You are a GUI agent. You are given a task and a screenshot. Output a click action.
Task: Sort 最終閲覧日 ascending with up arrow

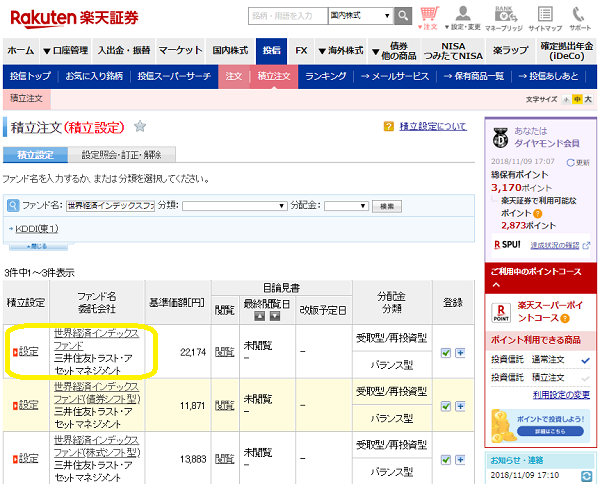click(260, 316)
